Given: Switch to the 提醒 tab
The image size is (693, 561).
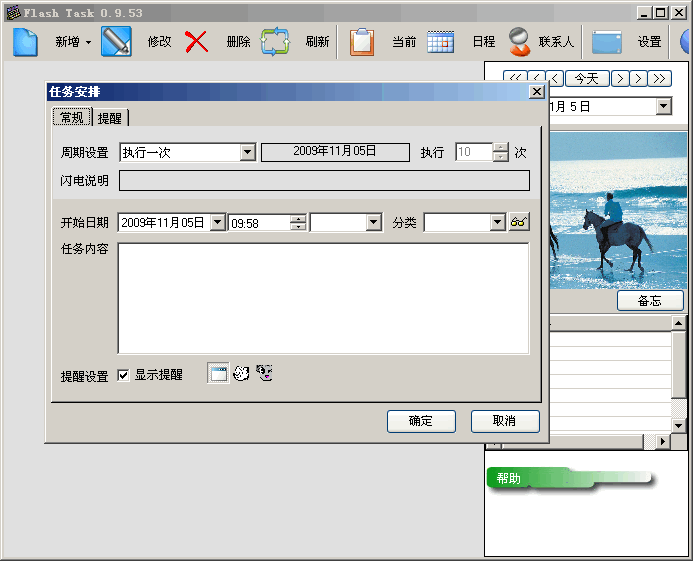Looking at the screenshot, I should (x=110, y=118).
